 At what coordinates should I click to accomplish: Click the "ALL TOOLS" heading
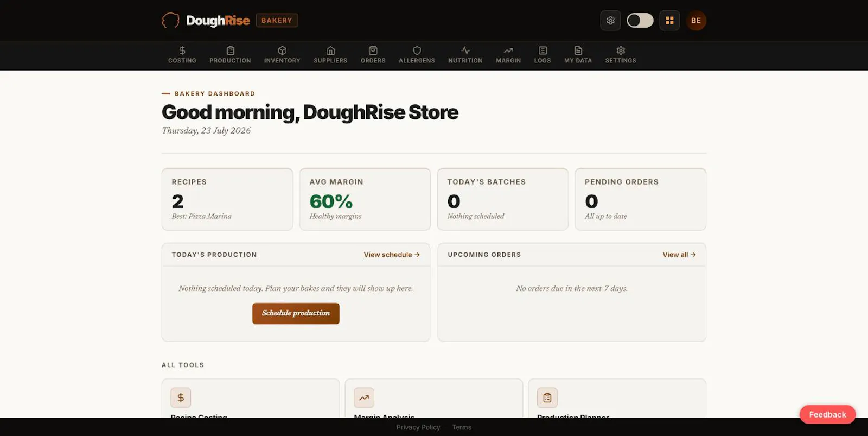click(x=183, y=365)
